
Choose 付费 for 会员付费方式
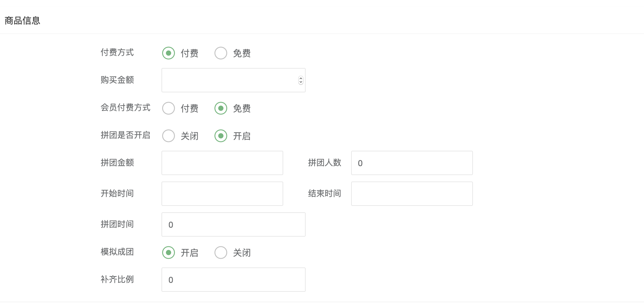point(169,108)
